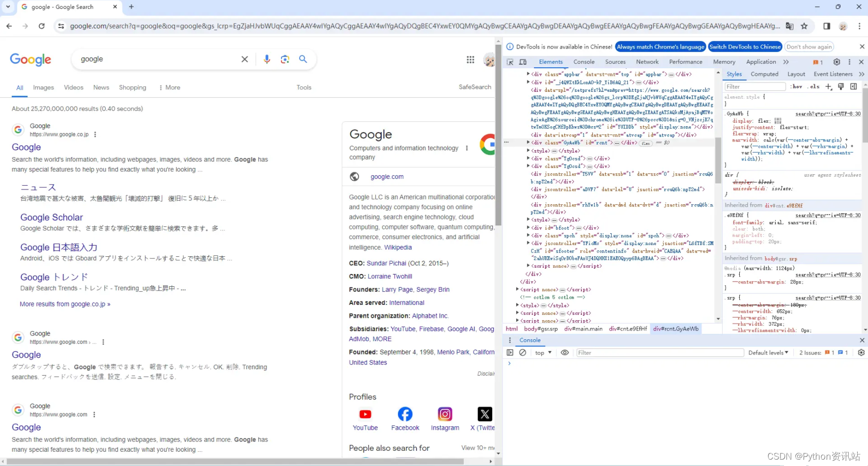Open the Google Scholar result link
The image size is (868, 466).
[52, 217]
